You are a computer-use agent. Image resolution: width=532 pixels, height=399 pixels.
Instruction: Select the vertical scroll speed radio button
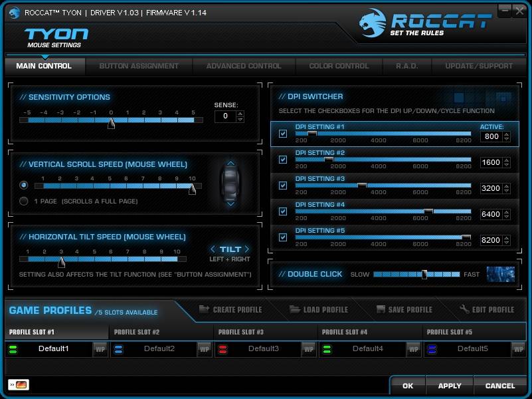coord(24,185)
